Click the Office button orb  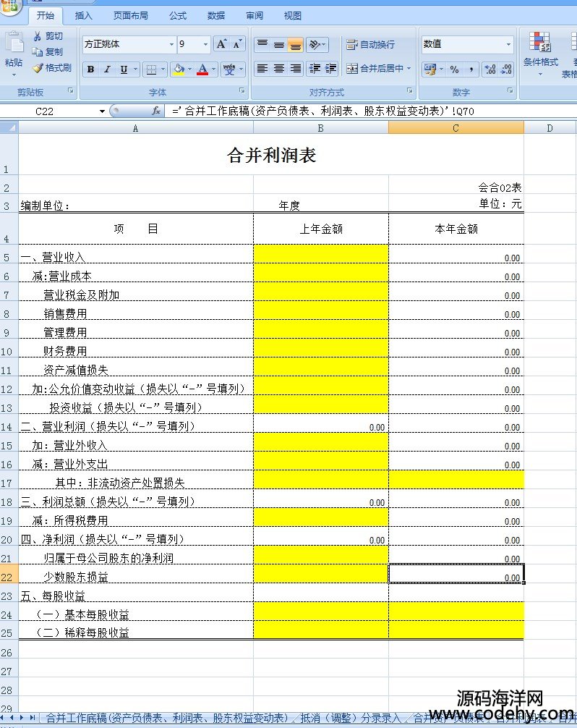[x=9, y=6]
